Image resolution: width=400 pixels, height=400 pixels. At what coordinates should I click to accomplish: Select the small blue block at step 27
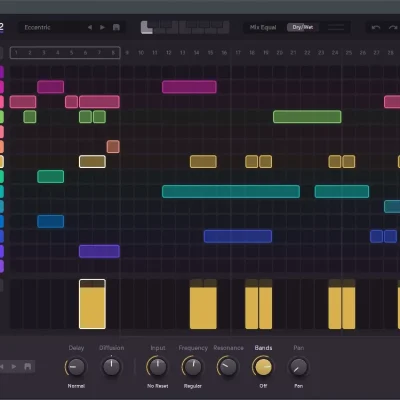click(x=376, y=236)
